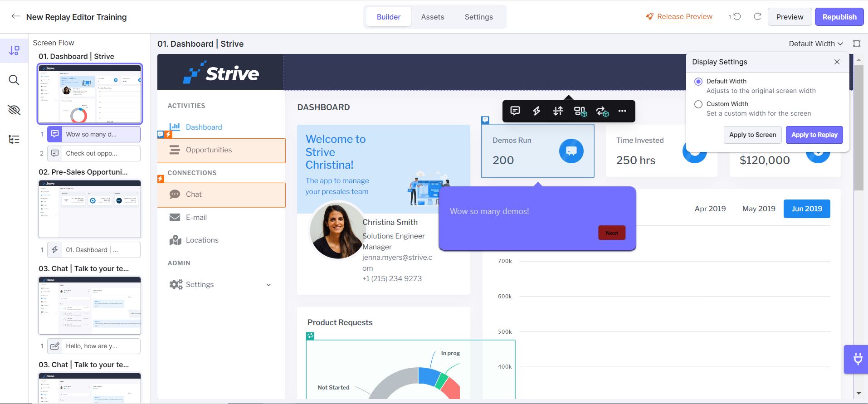Click the adjust sliders icon in floating toolbar
This screenshot has height=404, width=868.
pyautogui.click(x=558, y=111)
